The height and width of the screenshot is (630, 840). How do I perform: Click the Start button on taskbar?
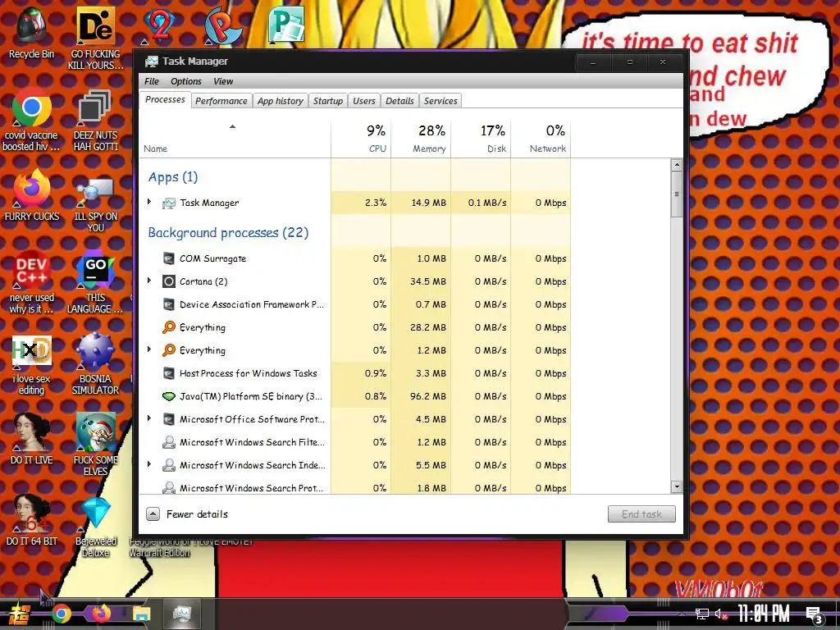(20, 614)
